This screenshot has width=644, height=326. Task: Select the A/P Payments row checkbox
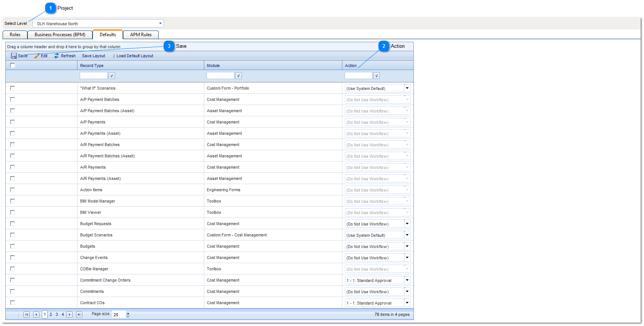click(12, 122)
